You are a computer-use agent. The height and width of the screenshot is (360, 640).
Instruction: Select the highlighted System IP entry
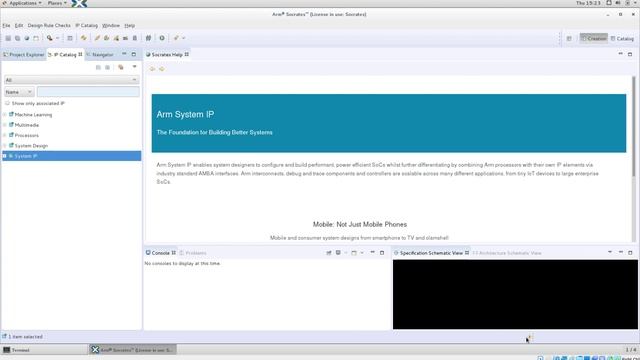[x=71, y=156]
